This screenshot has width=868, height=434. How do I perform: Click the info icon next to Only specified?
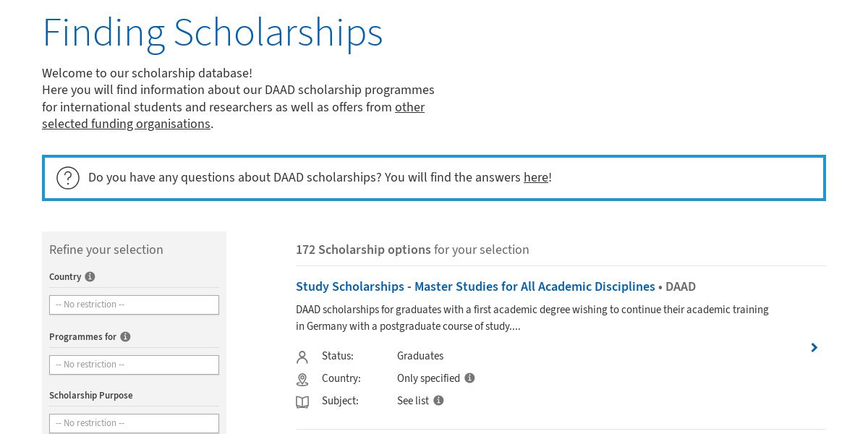pyautogui.click(x=469, y=378)
